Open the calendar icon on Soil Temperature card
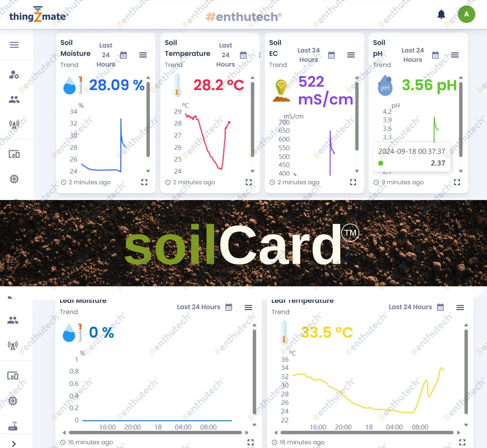The image size is (487, 448). pyautogui.click(x=243, y=55)
